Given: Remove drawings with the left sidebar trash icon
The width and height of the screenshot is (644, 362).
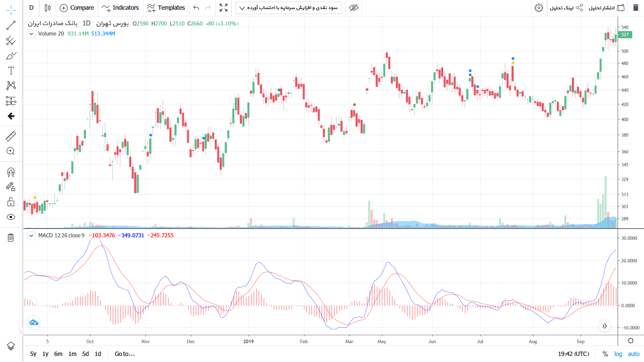Looking at the screenshot, I should (11, 238).
